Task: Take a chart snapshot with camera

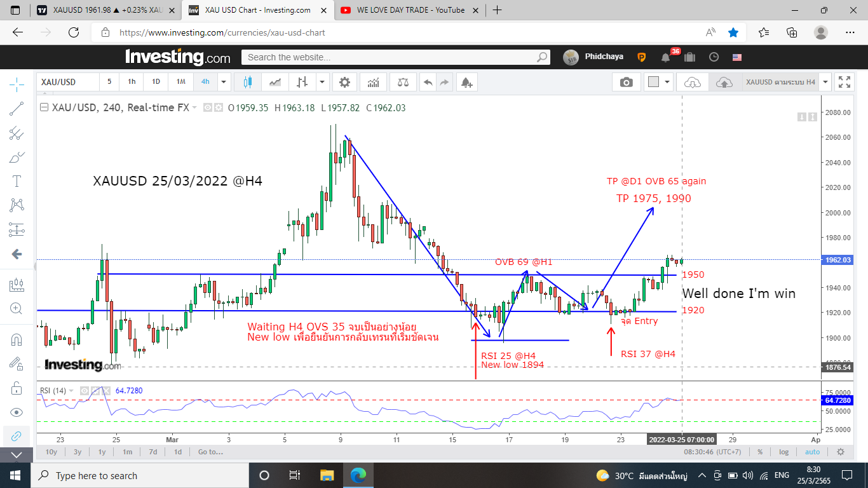Action: (627, 82)
